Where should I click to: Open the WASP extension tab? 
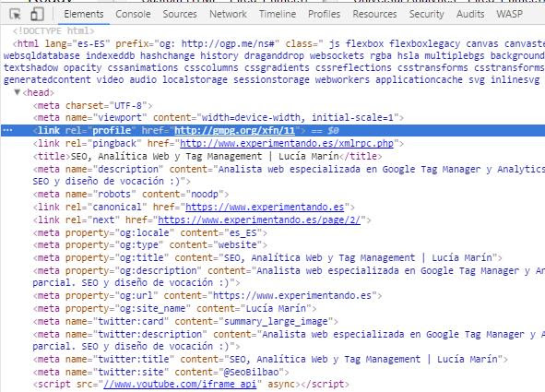tap(509, 14)
